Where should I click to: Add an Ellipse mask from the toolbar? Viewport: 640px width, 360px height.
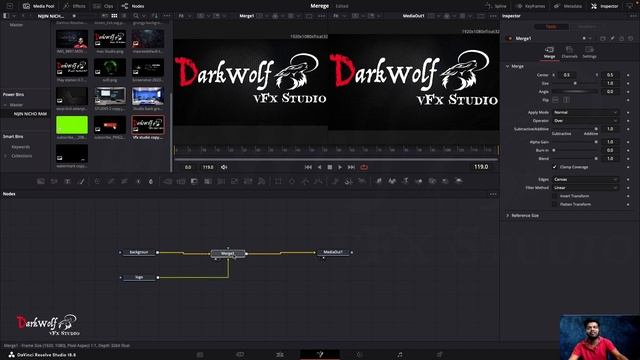click(292, 181)
